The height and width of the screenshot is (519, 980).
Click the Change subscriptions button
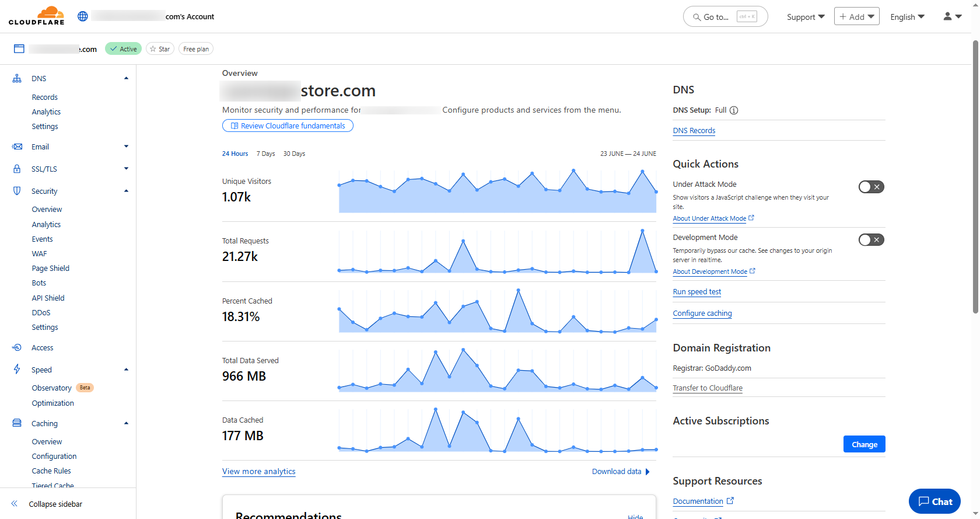[x=864, y=444]
